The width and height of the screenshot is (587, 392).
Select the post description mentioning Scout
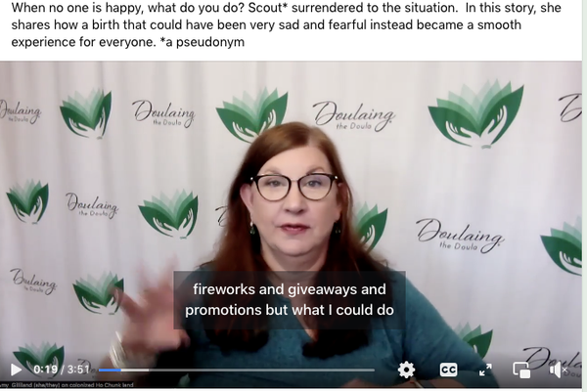coord(286,24)
